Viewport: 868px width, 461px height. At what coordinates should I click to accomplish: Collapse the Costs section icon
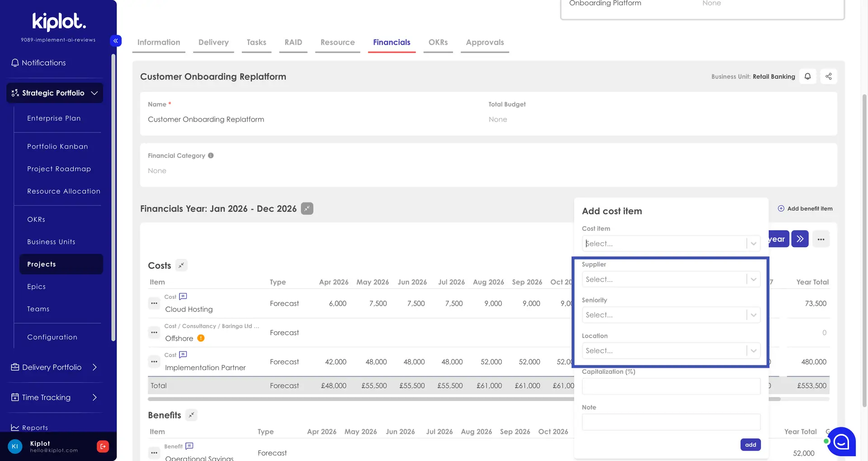pyautogui.click(x=181, y=265)
